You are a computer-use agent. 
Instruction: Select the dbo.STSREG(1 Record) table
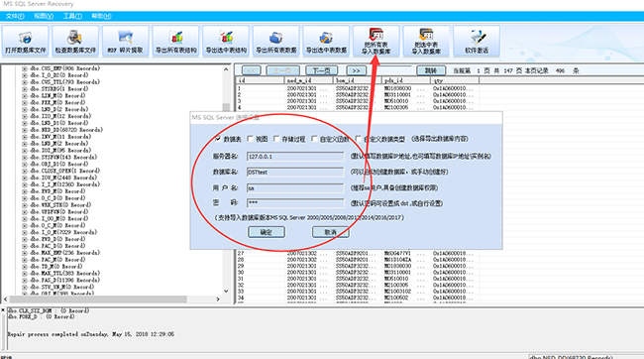point(59,89)
